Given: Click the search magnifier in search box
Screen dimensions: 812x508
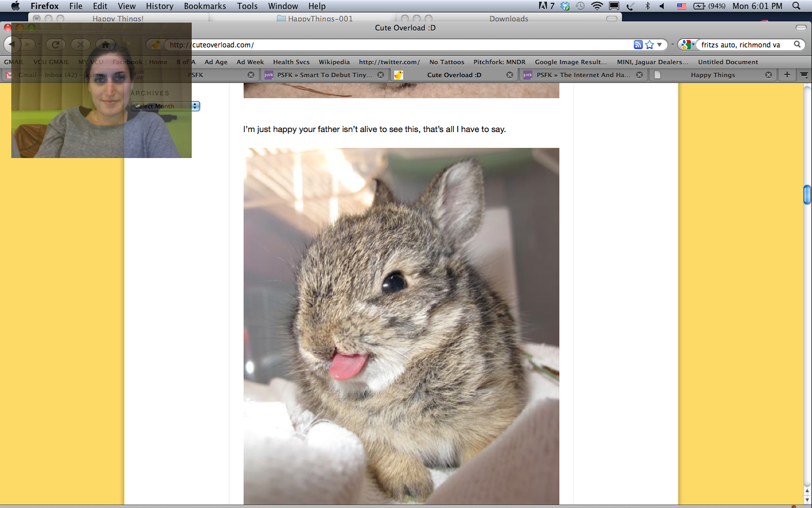Looking at the screenshot, I should 797,45.
